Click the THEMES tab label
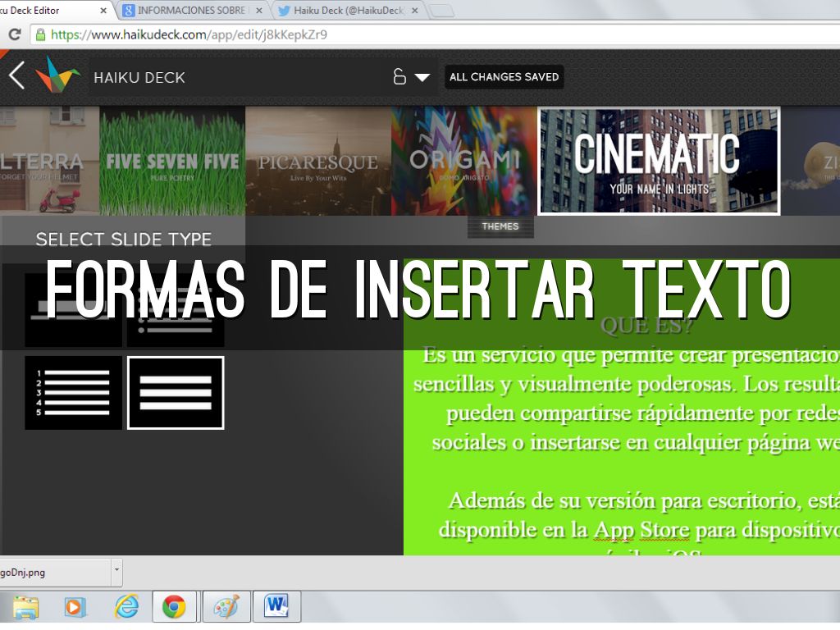This screenshot has height=630, width=840. pos(500,226)
